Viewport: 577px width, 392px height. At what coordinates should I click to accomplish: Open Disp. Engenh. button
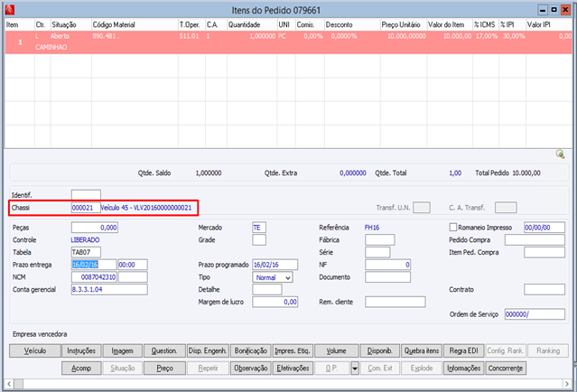click(x=208, y=350)
